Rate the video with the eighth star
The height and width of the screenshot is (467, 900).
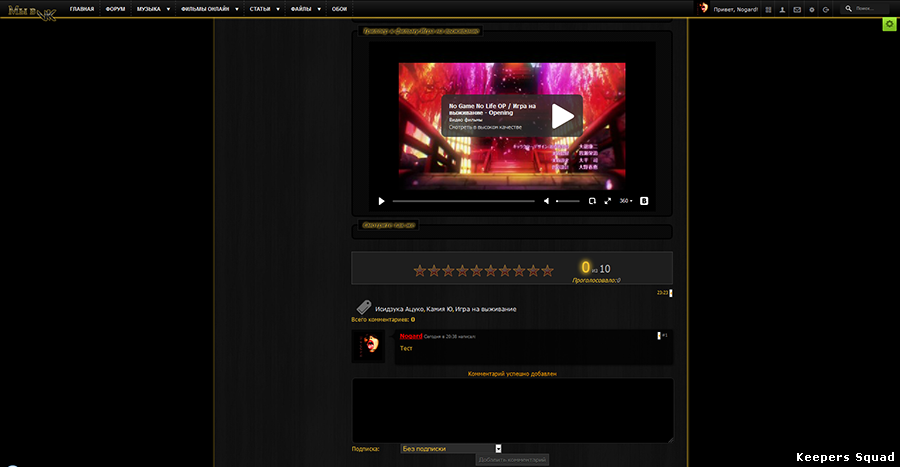coord(519,270)
